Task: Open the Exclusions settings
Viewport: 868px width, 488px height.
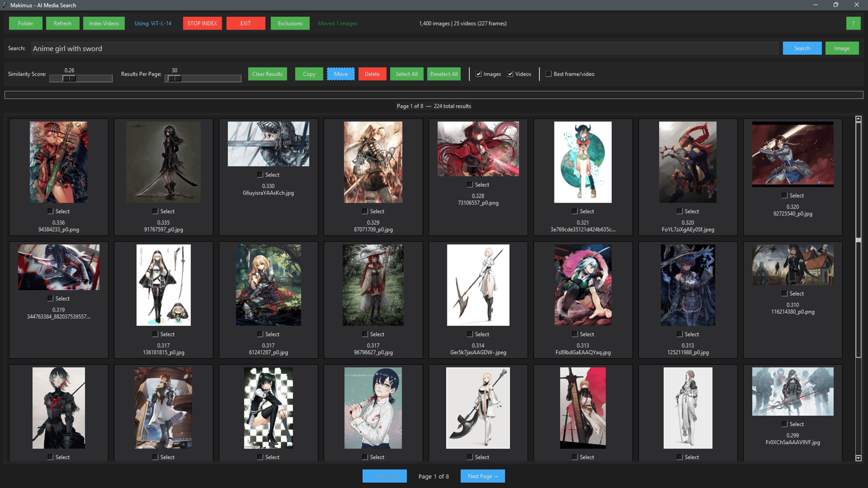Action: [290, 23]
